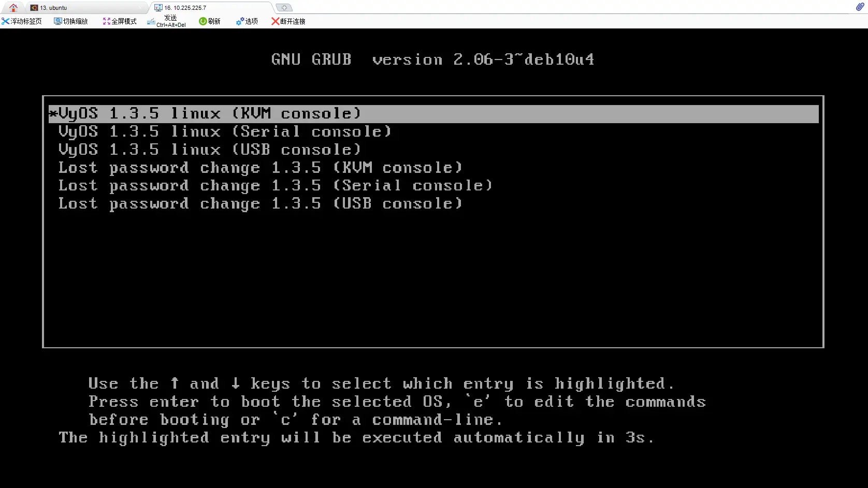Toggle 切换缩放 zoom scaling
868x488 pixels.
71,21
